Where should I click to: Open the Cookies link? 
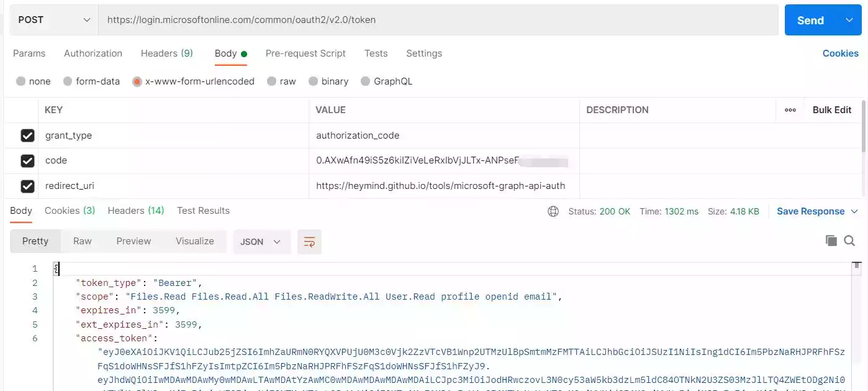click(x=840, y=53)
